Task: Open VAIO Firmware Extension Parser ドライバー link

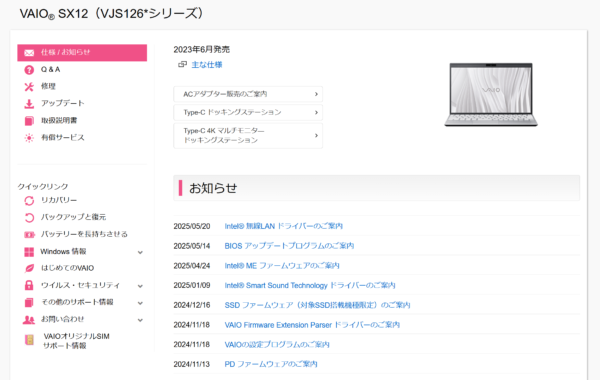Action: [x=312, y=325]
